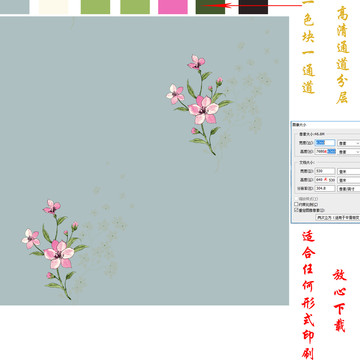Image resolution: width=360 pixels, height=360 pixels.
Task: Toggle the Constrain Proportions (约束比例) checkbox
Action: click(296, 204)
